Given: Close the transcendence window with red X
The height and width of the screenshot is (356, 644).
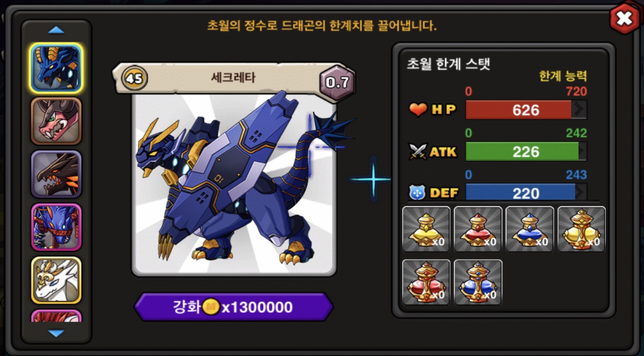Looking at the screenshot, I should 624,19.
